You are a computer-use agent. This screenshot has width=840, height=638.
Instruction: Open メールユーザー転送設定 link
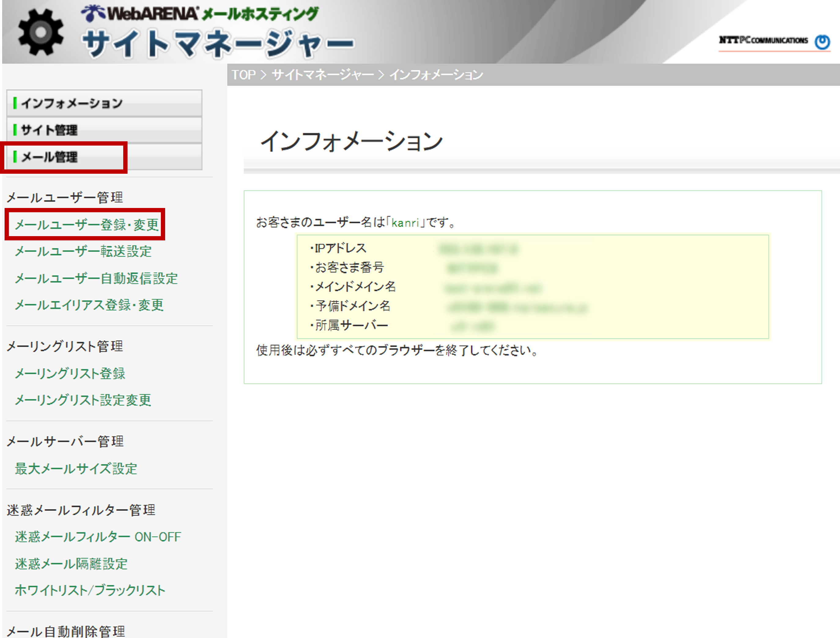tap(83, 251)
